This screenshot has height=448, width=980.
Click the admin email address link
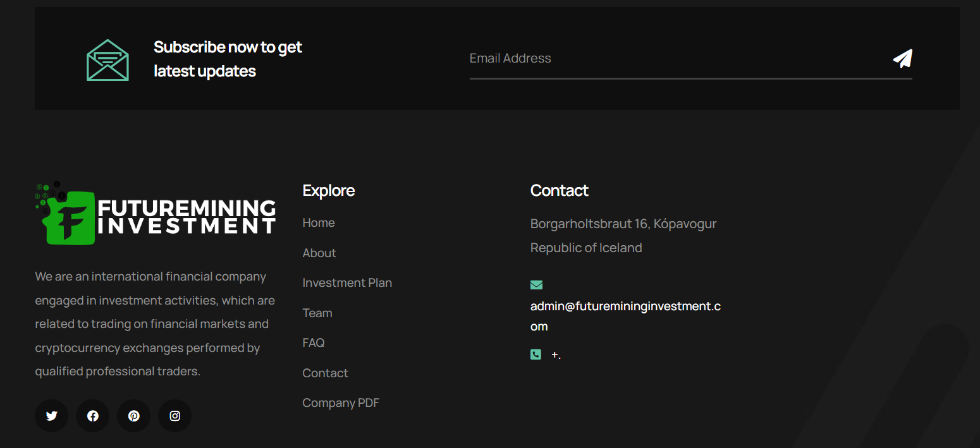click(x=625, y=316)
